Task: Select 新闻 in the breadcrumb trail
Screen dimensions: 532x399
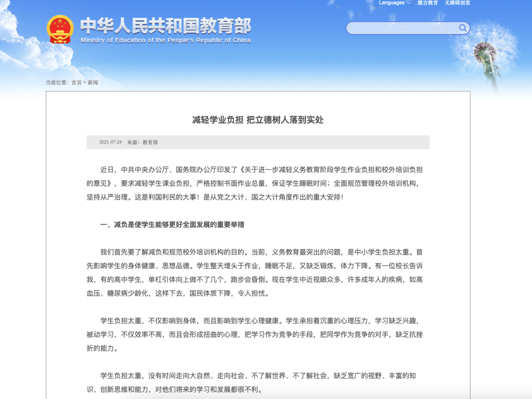Action: (x=93, y=83)
